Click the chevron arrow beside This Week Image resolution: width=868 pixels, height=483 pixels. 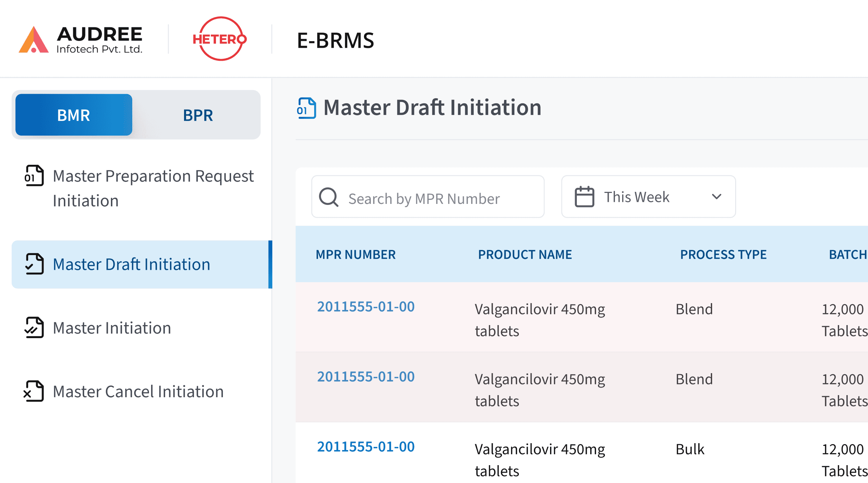coord(717,197)
